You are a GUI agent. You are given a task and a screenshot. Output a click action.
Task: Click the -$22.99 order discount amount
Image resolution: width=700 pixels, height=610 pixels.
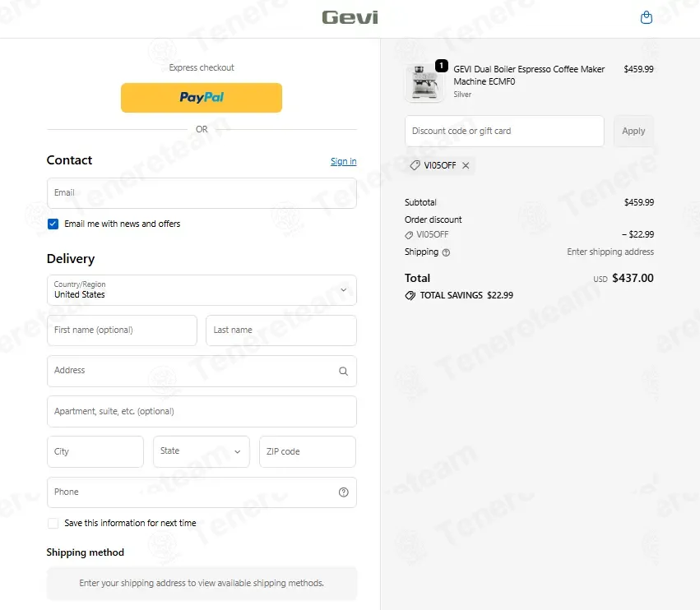pos(638,234)
